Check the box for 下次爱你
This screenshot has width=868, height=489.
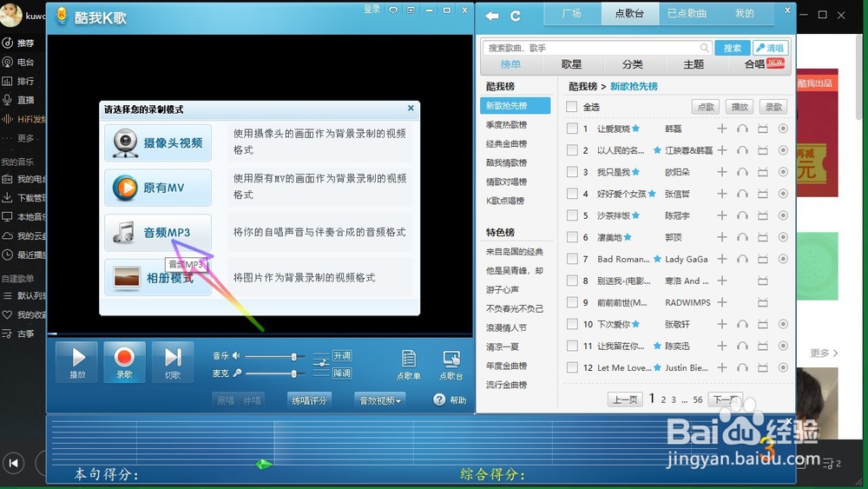pyautogui.click(x=572, y=324)
